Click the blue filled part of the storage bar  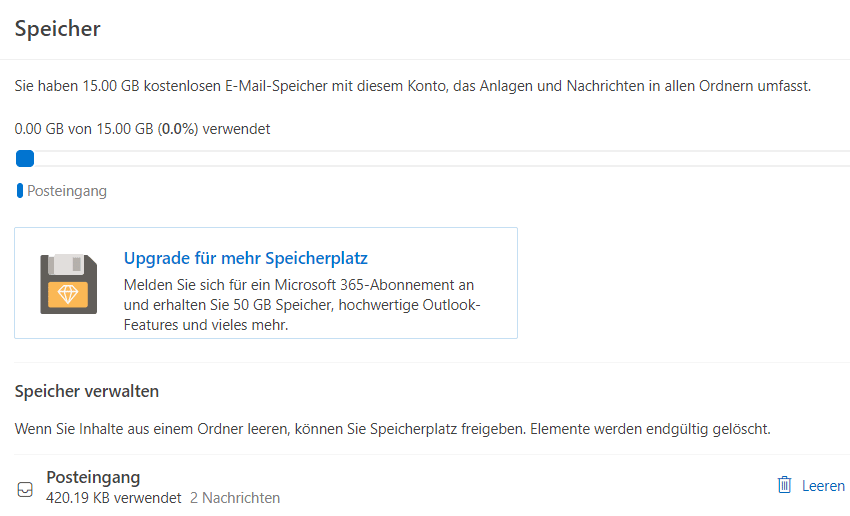[x=25, y=158]
